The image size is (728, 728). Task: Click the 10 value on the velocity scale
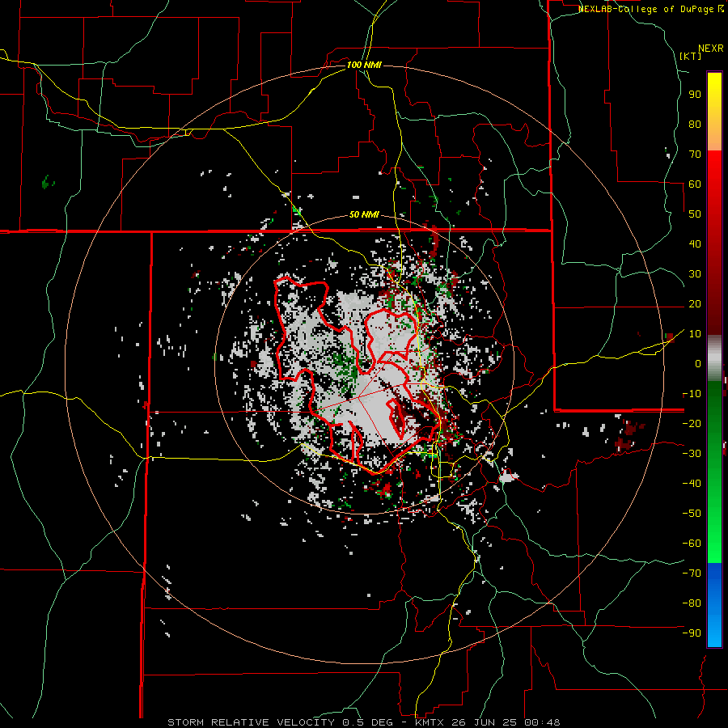pyautogui.click(x=695, y=334)
